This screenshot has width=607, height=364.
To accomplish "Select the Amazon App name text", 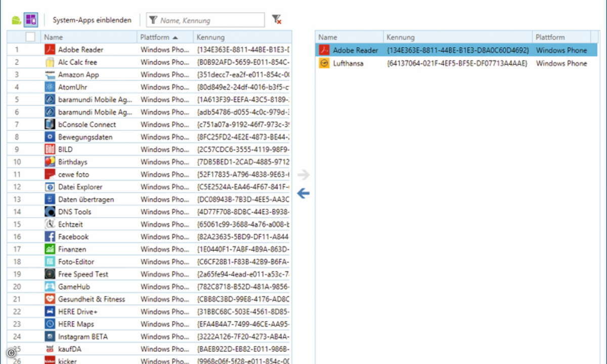I will [78, 74].
